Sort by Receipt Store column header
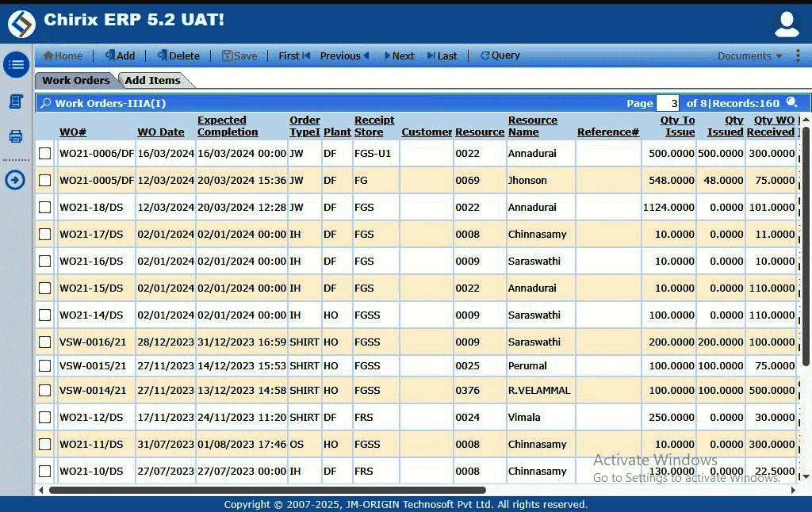The image size is (812, 512). pos(374,126)
